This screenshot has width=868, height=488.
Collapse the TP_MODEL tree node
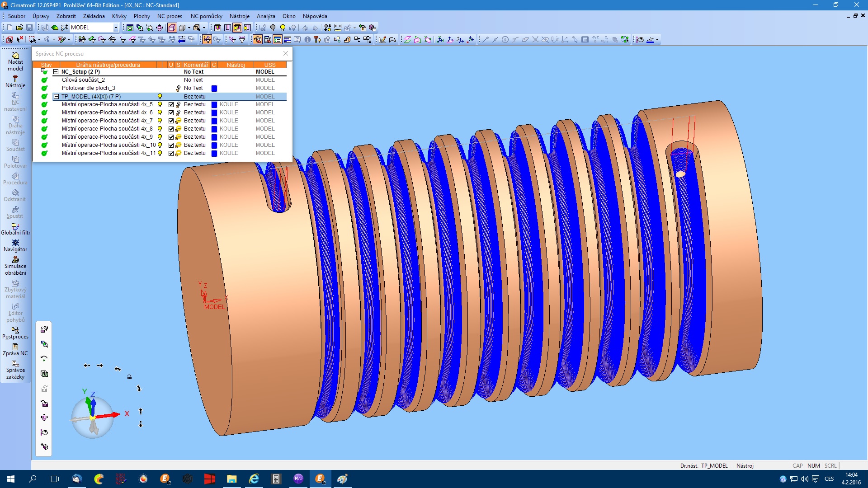pos(56,96)
